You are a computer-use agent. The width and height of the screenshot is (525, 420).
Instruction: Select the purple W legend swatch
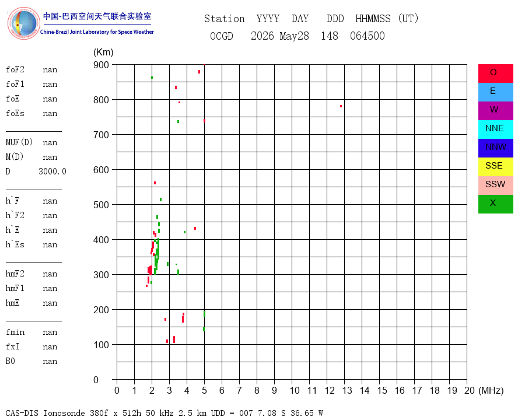pyautogui.click(x=495, y=111)
